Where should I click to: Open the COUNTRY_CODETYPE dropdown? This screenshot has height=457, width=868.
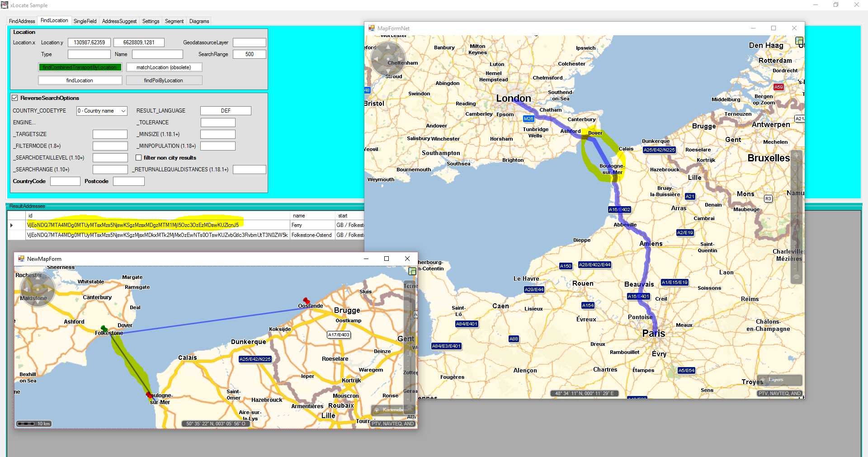[x=102, y=111]
